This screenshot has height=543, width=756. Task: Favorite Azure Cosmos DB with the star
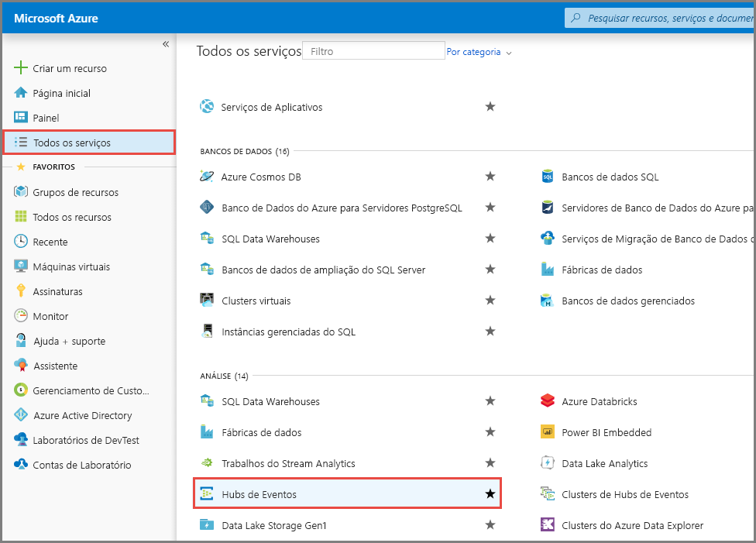(490, 176)
